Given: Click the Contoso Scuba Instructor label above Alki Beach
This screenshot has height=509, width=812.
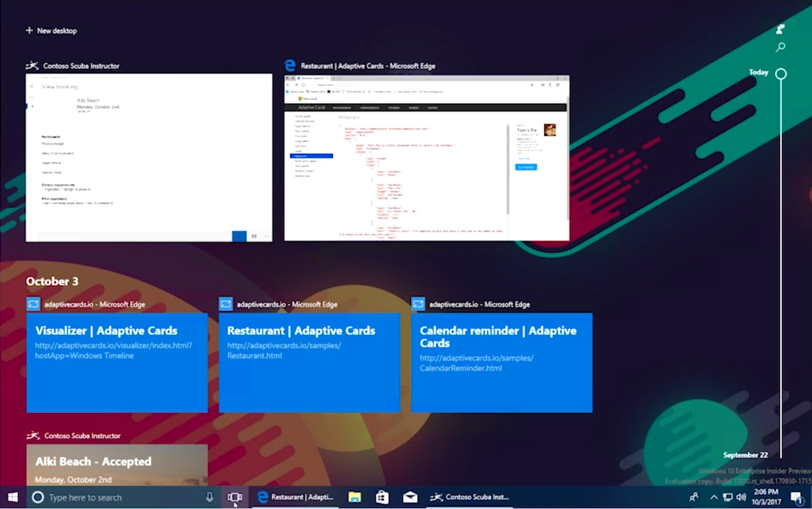Looking at the screenshot, I should pos(82,435).
